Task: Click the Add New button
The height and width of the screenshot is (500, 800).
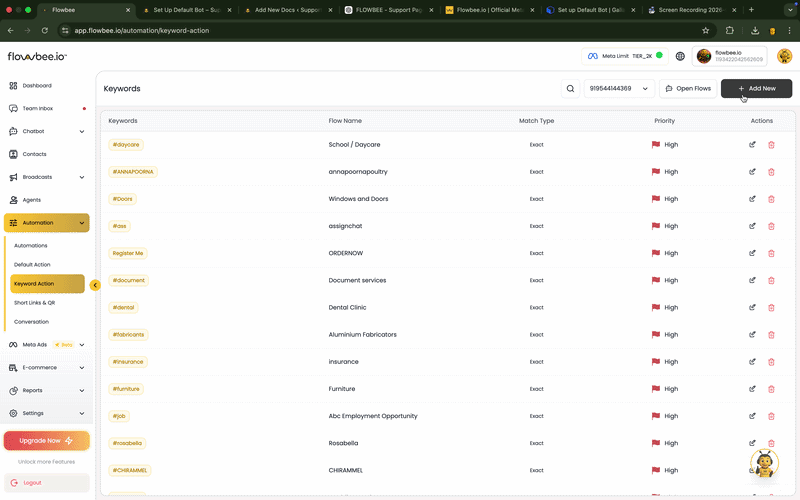Action: (756, 89)
